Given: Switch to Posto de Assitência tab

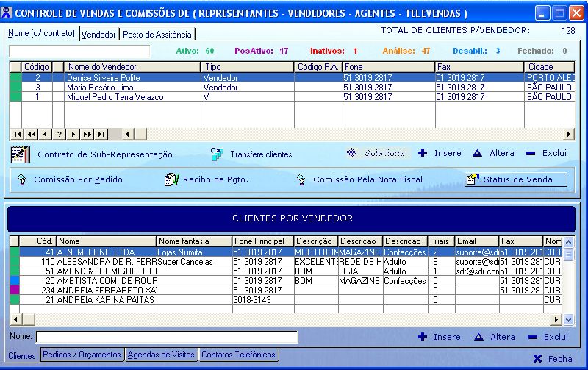Looking at the screenshot, I should click(x=157, y=35).
